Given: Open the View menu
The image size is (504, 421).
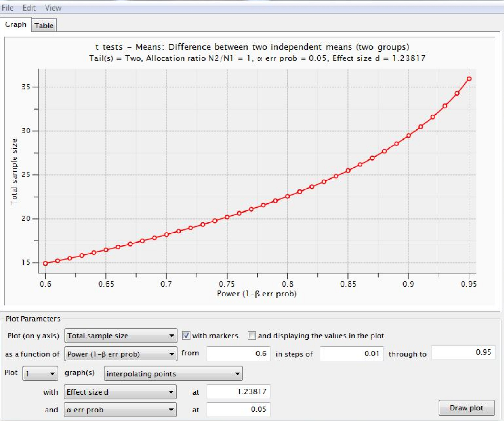Looking at the screenshot, I should (53, 8).
